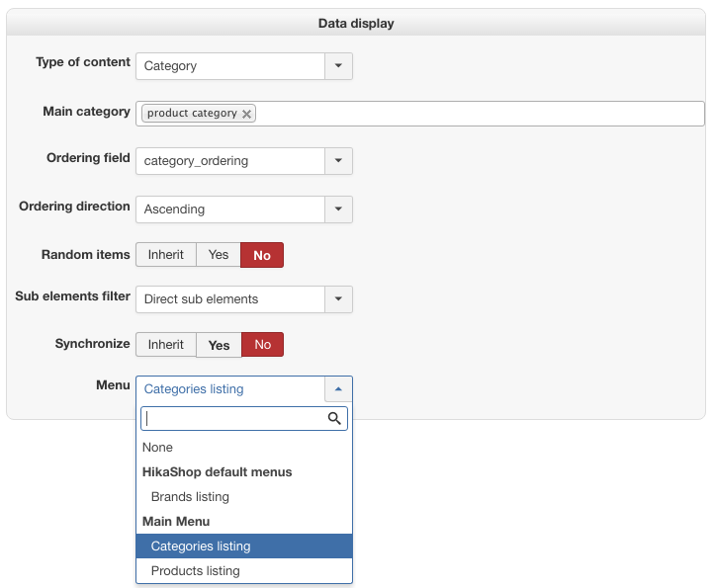Viewport: 714px width, 588px height.
Task: Collapse the Menu dropdown arrow
Action: point(338,389)
